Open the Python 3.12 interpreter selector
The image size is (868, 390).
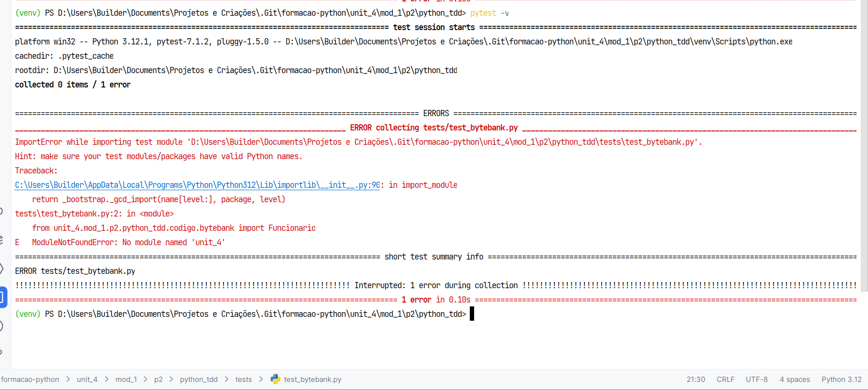[x=841, y=379]
